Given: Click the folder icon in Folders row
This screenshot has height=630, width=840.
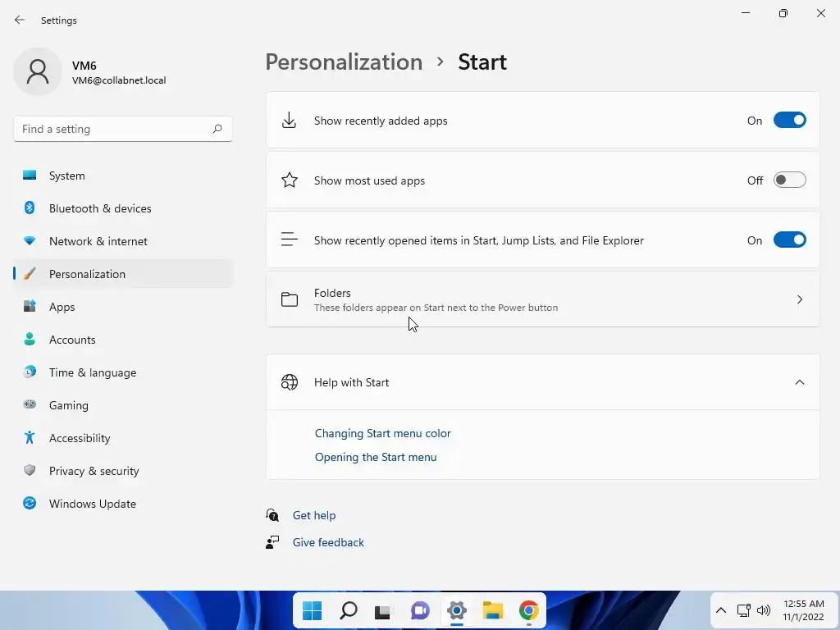Looking at the screenshot, I should pos(290,299).
